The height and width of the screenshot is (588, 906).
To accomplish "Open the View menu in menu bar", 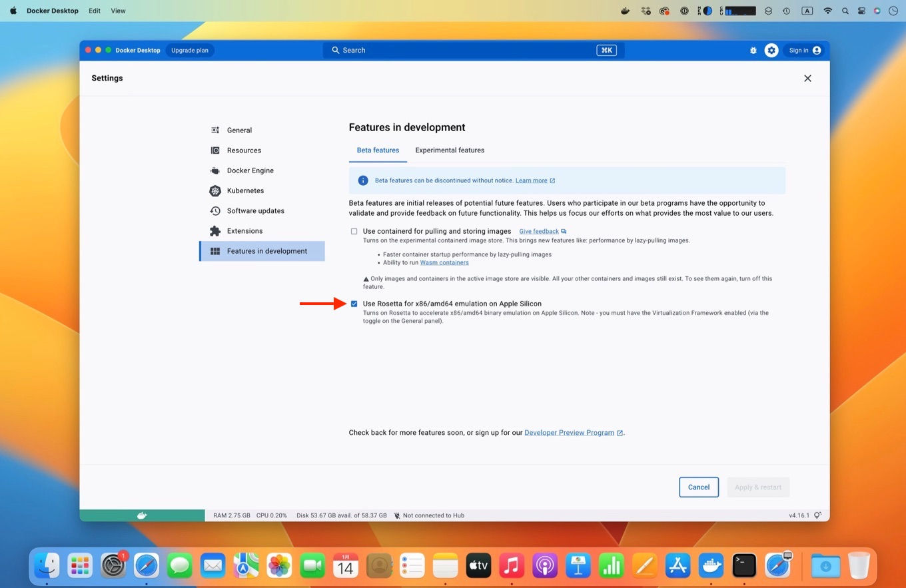I will pyautogui.click(x=118, y=11).
